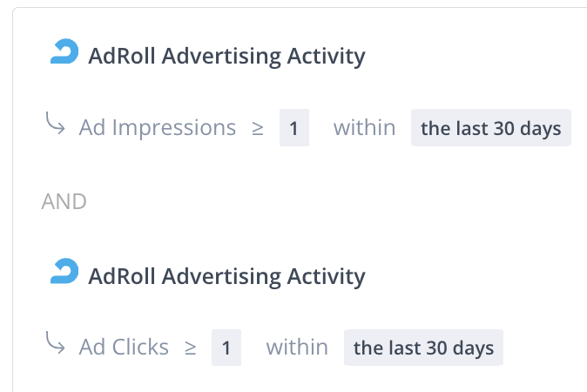Select the second AdRoll Advertising Activity heading

point(226,276)
